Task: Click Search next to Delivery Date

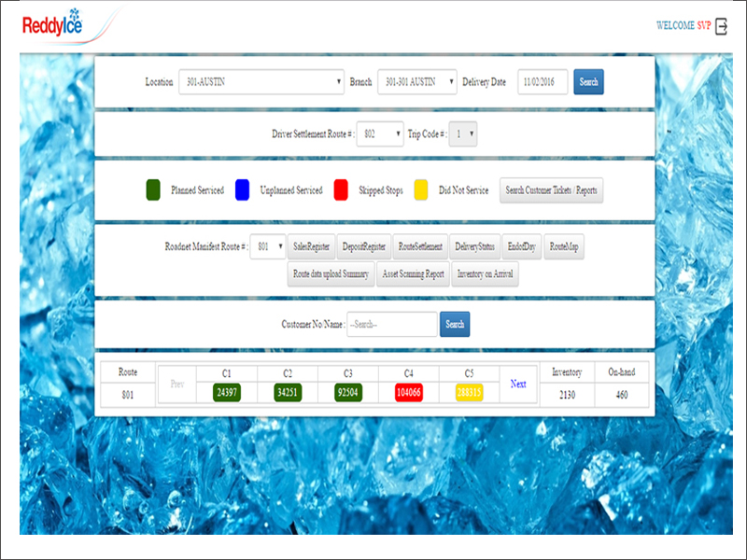Action: (x=588, y=81)
